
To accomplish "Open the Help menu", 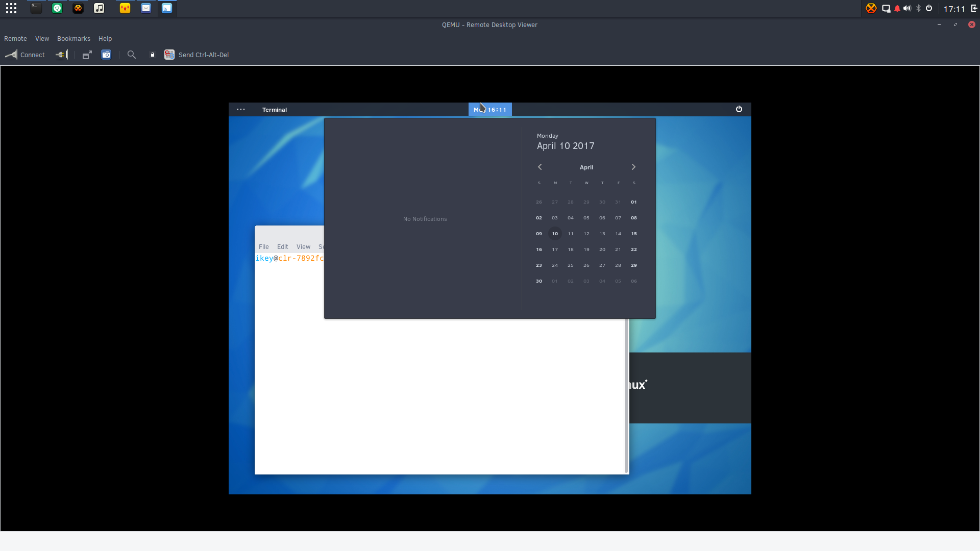I will [105, 39].
